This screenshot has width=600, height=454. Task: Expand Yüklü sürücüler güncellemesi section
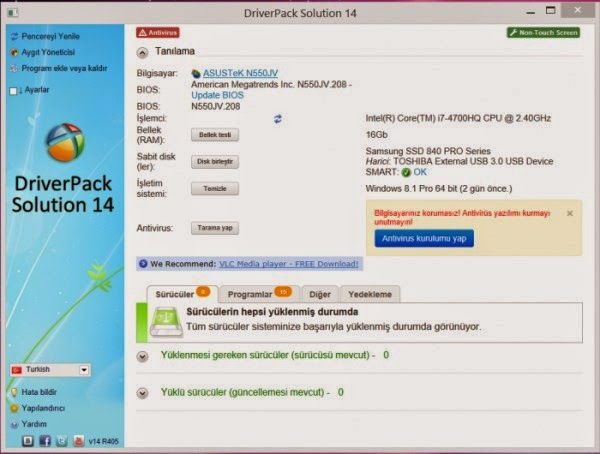pos(142,393)
